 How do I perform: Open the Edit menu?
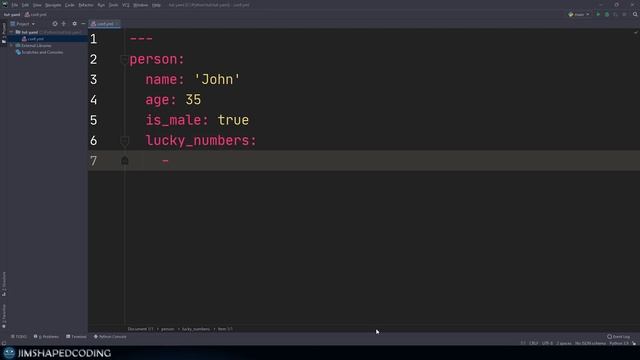(25, 5)
